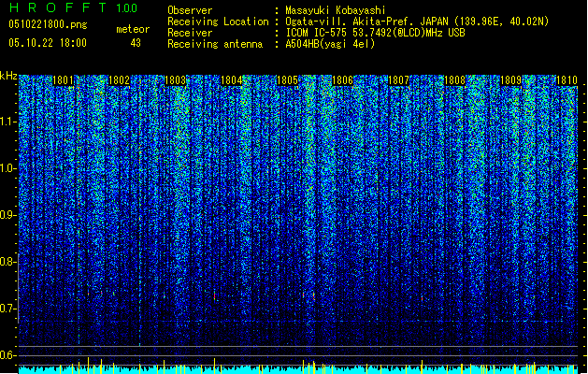Click the red meteor echo near 1807
The height and width of the screenshot is (374, 588).
[422, 298]
